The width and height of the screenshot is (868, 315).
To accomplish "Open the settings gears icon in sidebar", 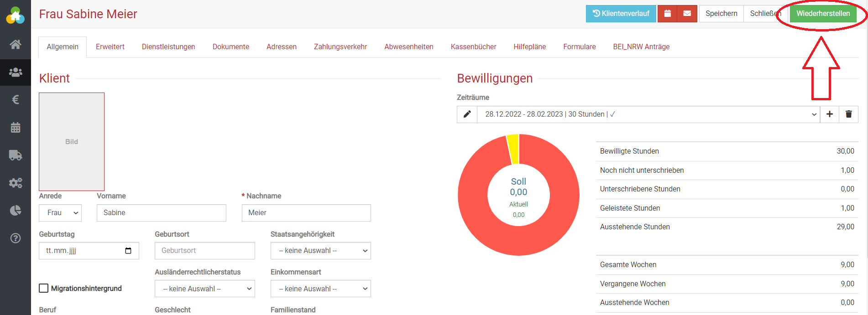I will pos(16,183).
